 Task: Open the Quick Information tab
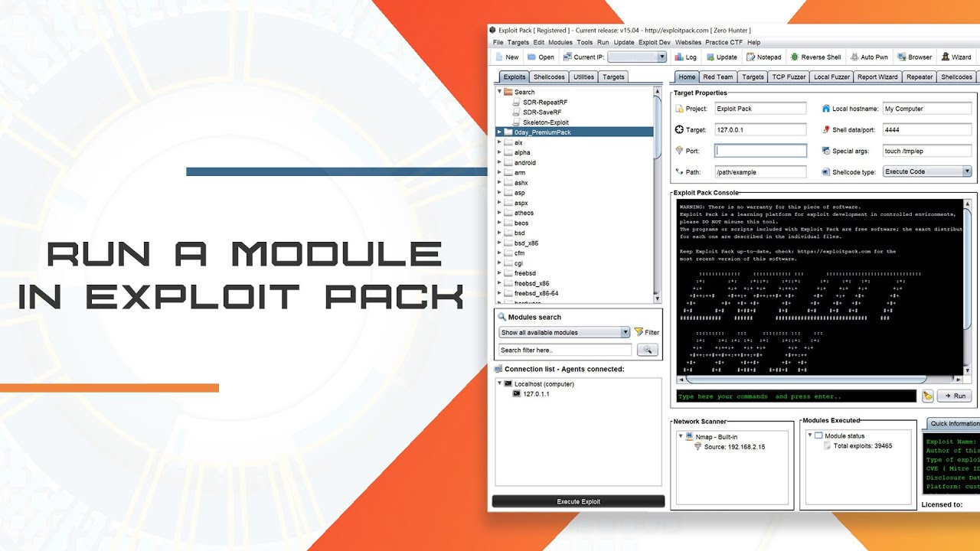coord(953,423)
